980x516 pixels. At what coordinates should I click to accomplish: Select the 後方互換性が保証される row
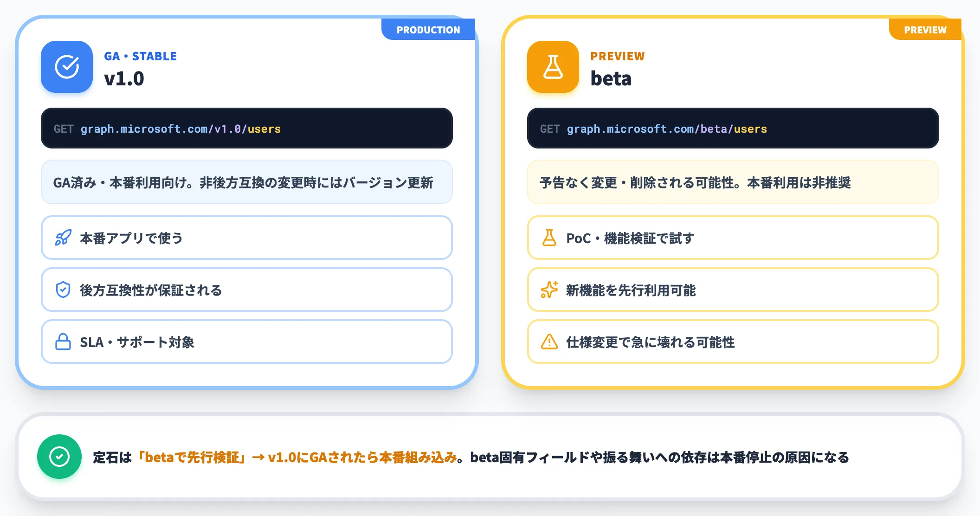[247, 290]
